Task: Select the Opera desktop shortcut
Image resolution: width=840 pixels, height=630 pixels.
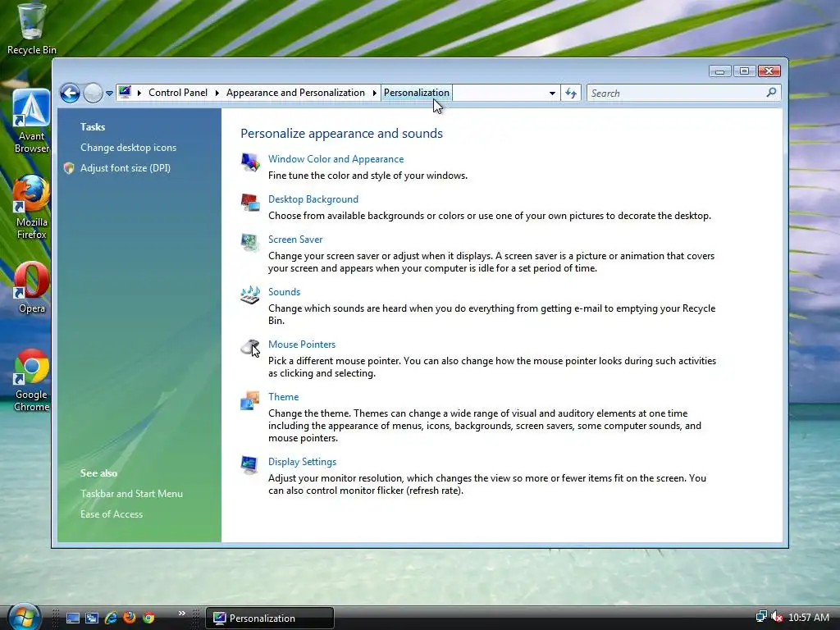Action: 32,288
